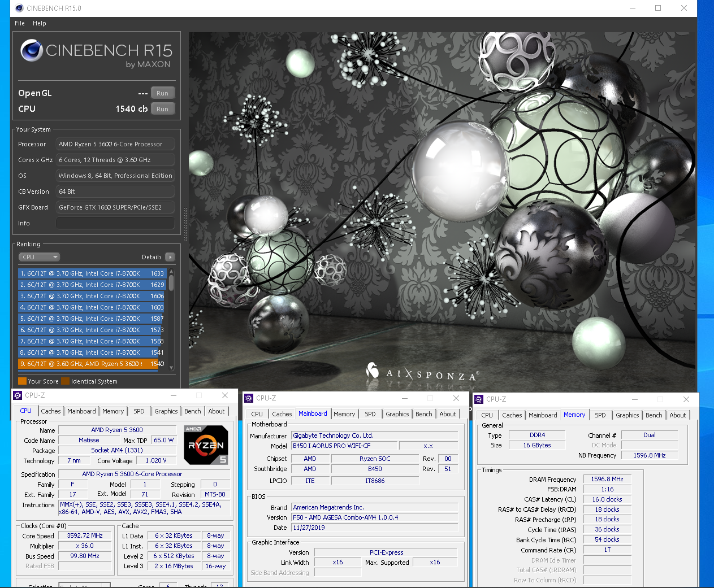Open Bench tab in Mainboard window
714x588 pixels.
[x=424, y=414]
